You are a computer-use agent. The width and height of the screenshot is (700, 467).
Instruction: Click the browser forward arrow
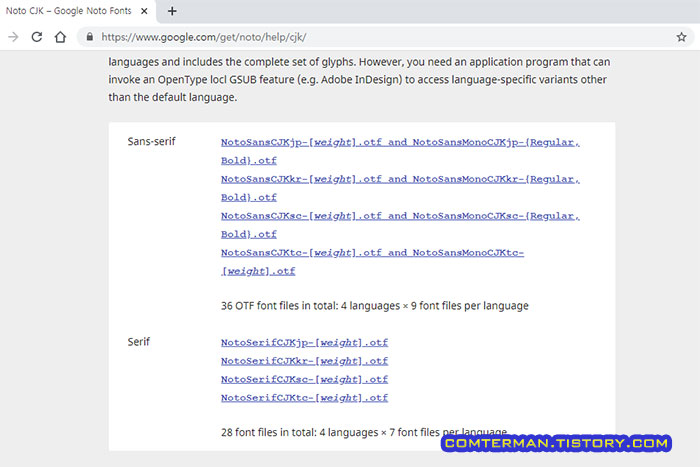[x=13, y=37]
